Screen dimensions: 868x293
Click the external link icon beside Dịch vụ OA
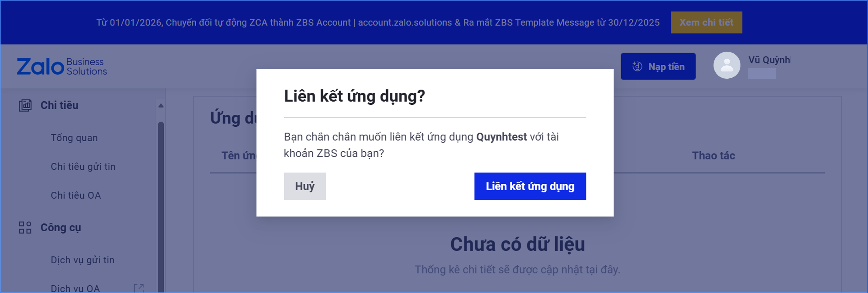coord(139,288)
